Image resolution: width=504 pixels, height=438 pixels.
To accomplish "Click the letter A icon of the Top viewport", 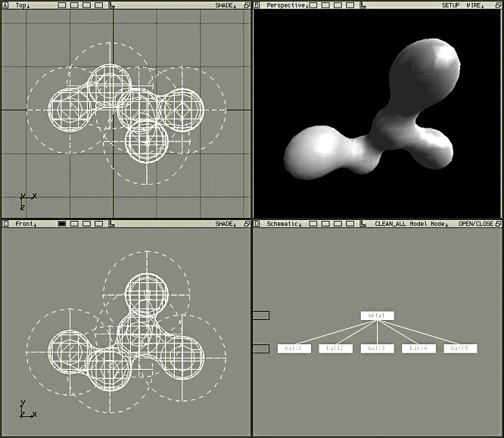I will (5, 5).
